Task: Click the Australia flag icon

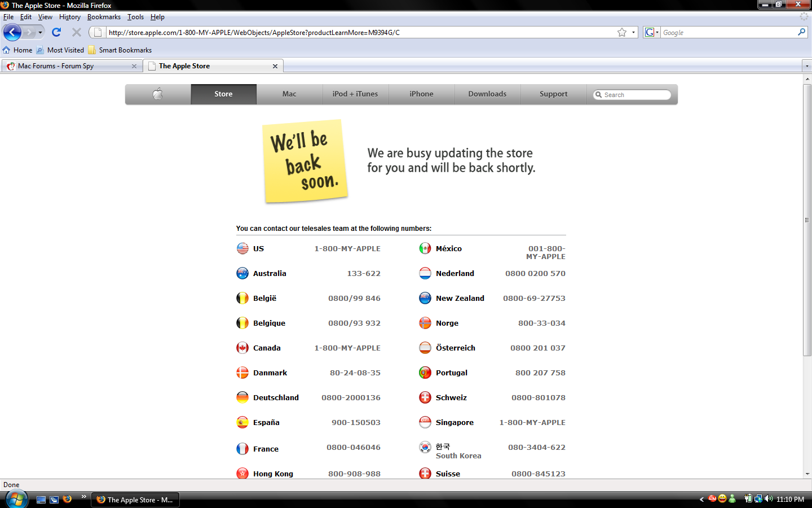Action: [242, 273]
